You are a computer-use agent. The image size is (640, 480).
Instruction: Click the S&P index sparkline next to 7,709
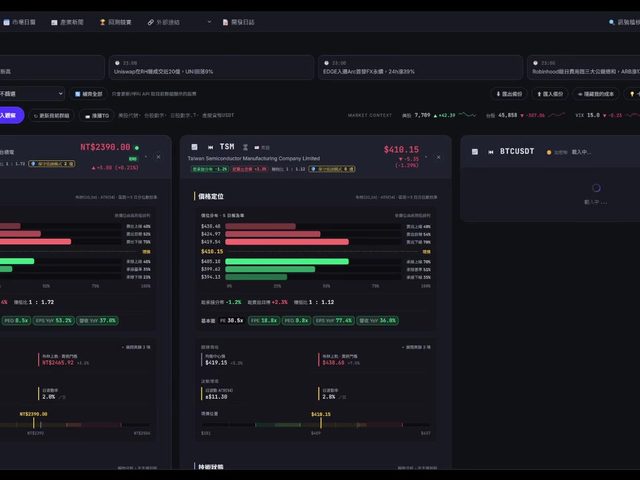pyautogui.click(x=468, y=115)
